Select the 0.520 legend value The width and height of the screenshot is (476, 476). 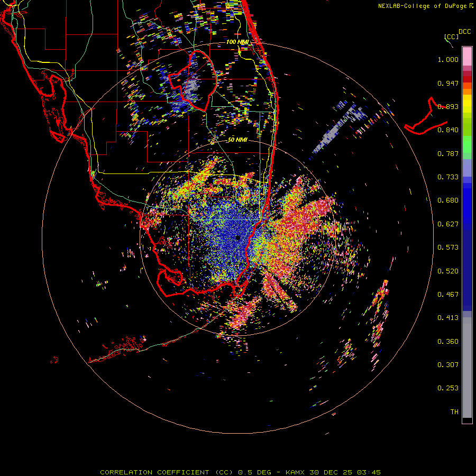pyautogui.click(x=448, y=271)
